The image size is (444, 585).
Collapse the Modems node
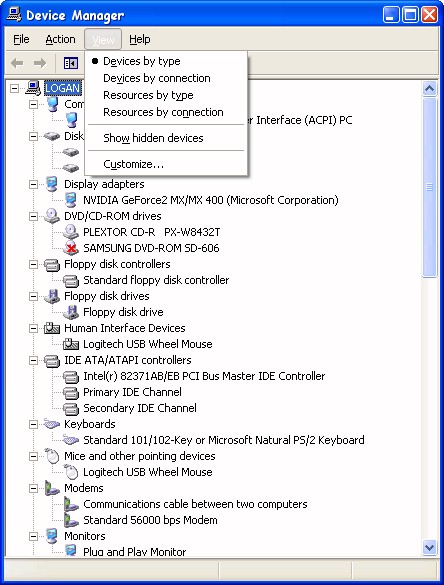click(x=34, y=488)
